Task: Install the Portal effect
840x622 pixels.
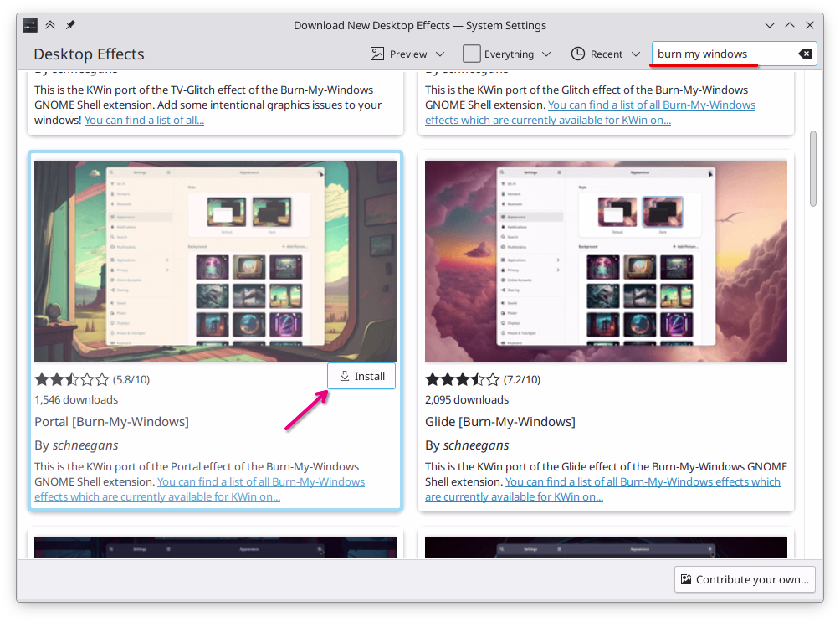Action: tap(361, 377)
